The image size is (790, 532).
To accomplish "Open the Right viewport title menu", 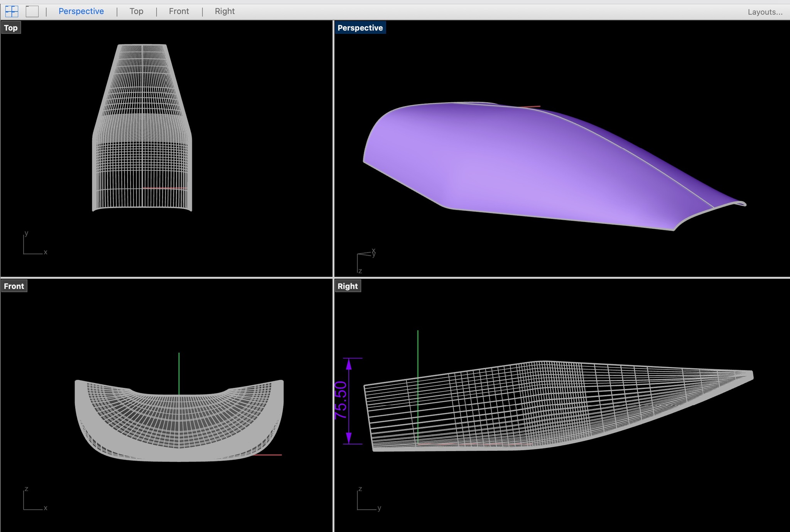I will click(x=348, y=286).
